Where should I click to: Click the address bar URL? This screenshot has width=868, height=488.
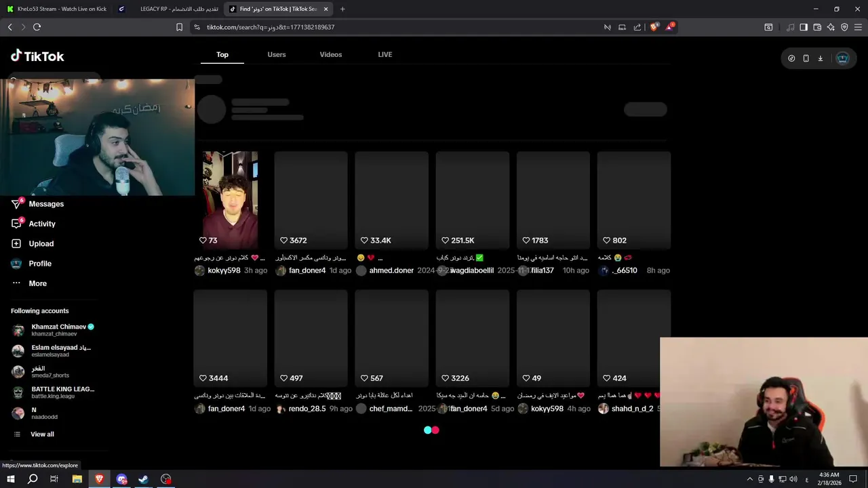271,27
